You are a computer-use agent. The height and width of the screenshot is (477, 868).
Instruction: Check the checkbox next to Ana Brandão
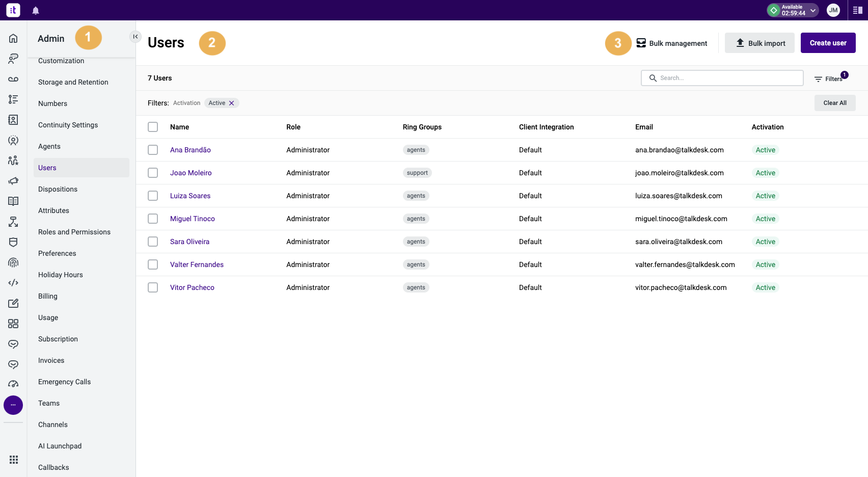click(x=153, y=150)
